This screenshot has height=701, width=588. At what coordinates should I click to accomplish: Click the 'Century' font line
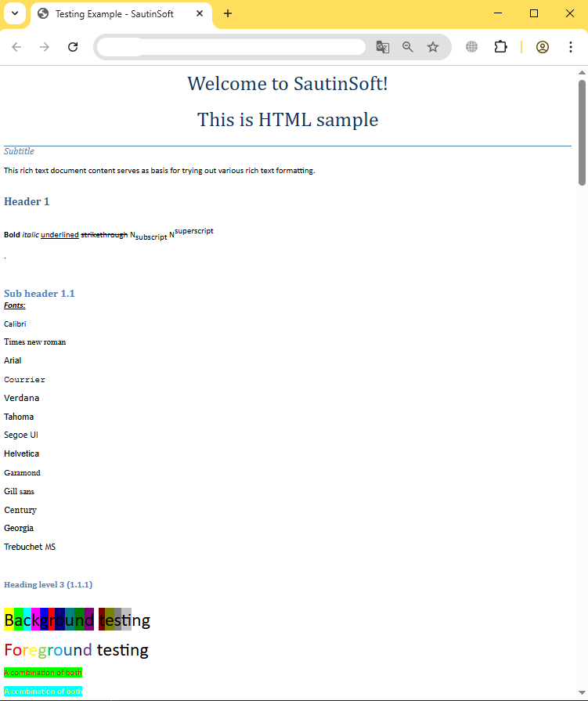coord(20,510)
